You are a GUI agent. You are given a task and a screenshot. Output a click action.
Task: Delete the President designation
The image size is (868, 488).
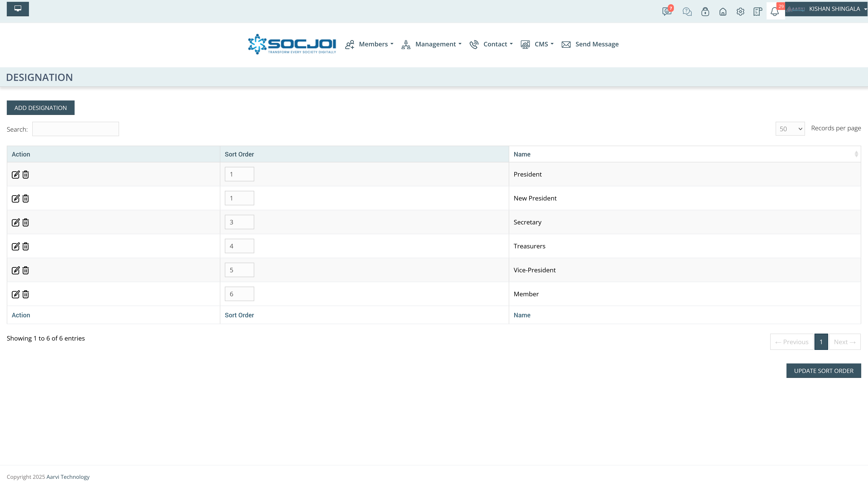point(26,174)
